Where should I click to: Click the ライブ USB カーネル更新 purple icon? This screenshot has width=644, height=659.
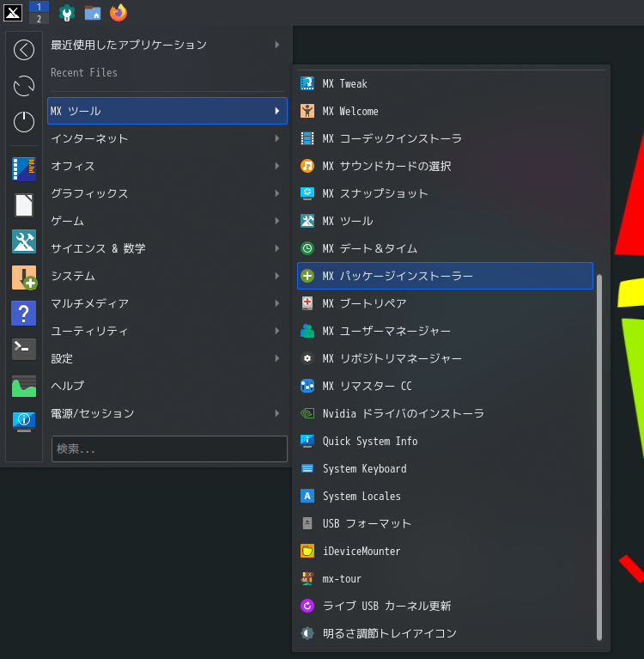tap(307, 606)
